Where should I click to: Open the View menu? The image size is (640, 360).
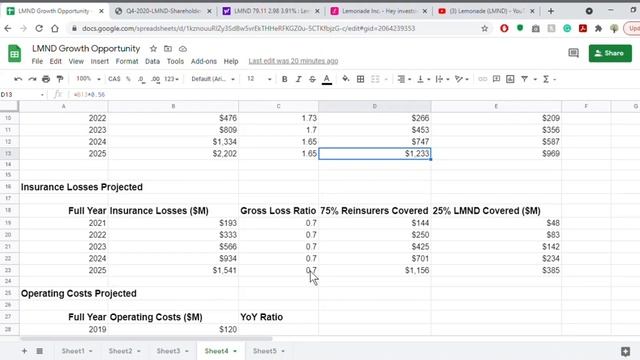pyautogui.click(x=76, y=61)
